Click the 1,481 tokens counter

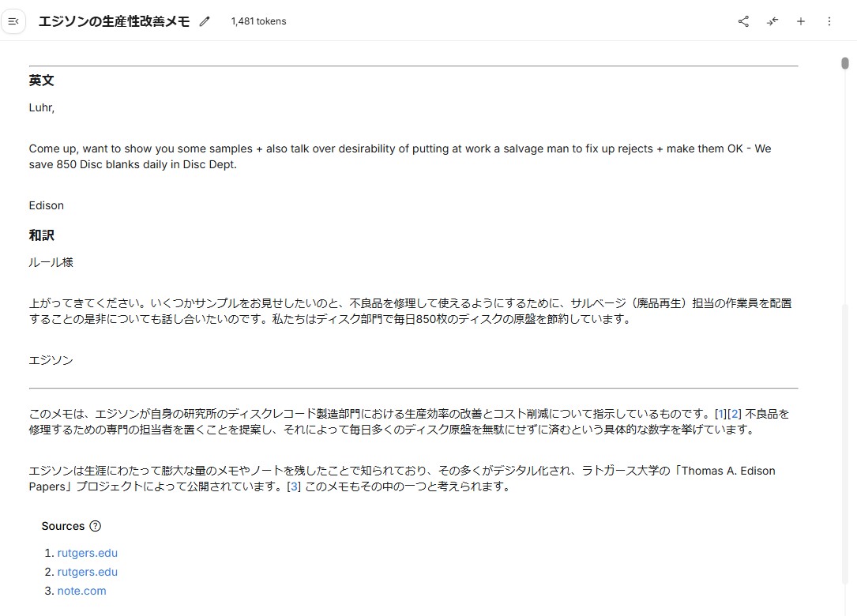(x=258, y=21)
